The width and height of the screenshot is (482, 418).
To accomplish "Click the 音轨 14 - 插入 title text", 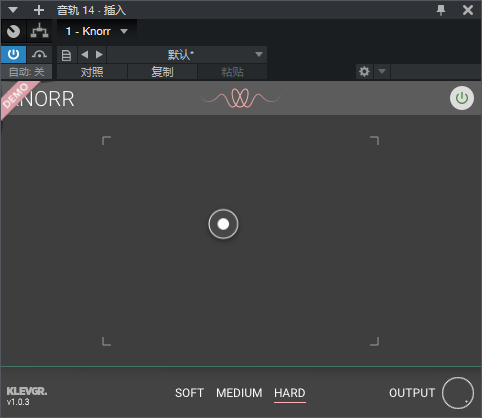I will tap(91, 10).
